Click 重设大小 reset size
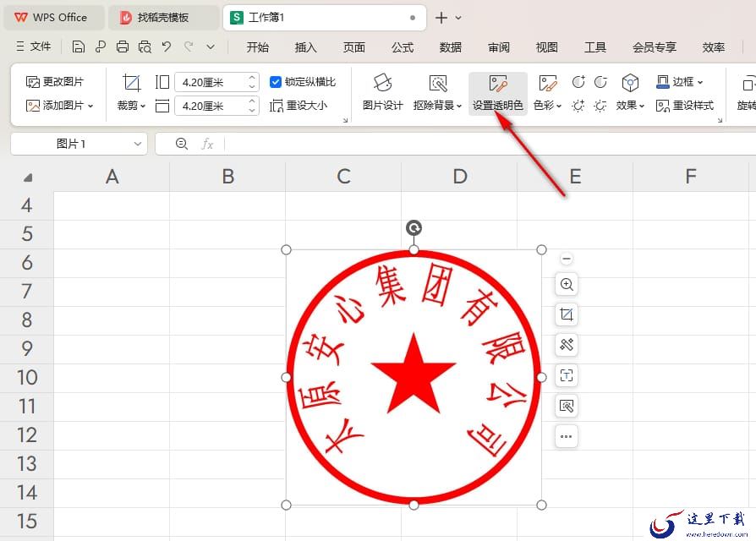 (299, 106)
